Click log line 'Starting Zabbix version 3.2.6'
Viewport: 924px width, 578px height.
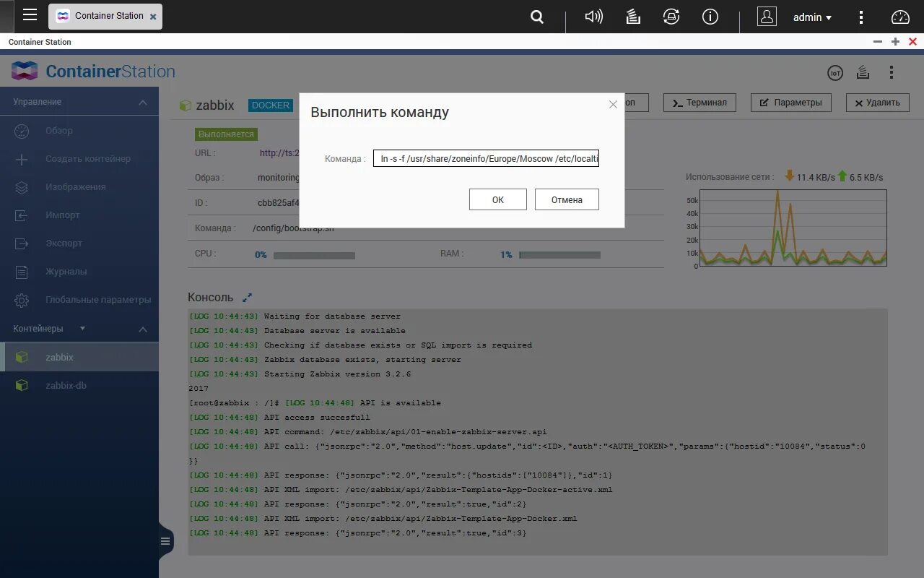pyautogui.click(x=300, y=374)
